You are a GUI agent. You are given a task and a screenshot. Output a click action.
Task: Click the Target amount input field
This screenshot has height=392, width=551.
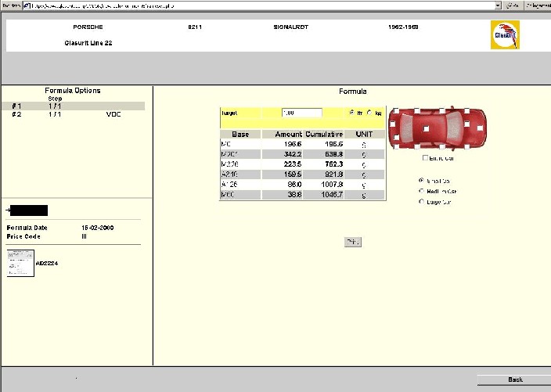[302, 113]
